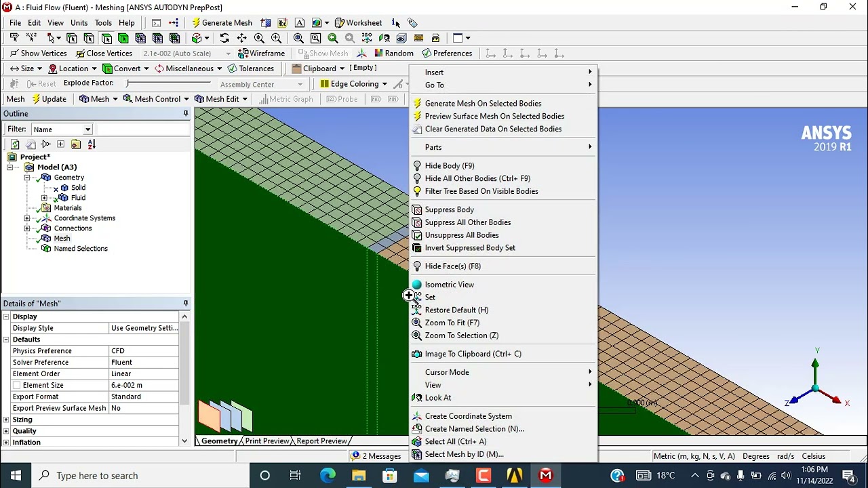
Task: Select the Pan view tool
Action: [241, 38]
